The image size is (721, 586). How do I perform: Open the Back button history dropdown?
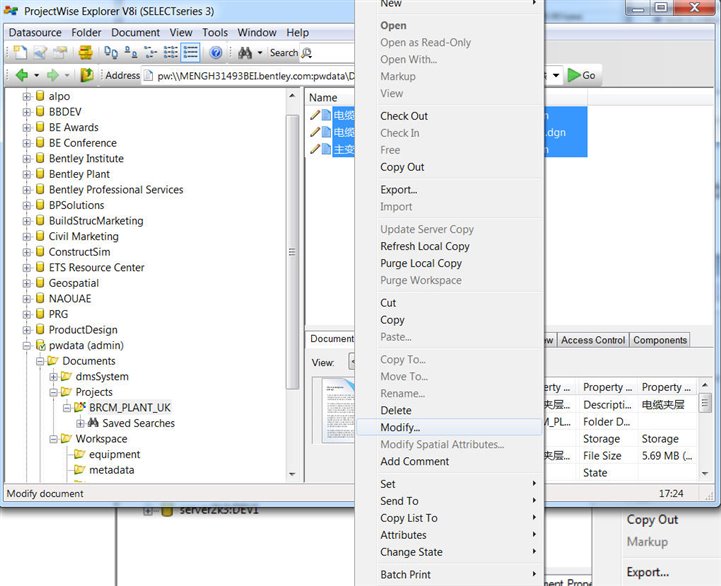pyautogui.click(x=36, y=75)
